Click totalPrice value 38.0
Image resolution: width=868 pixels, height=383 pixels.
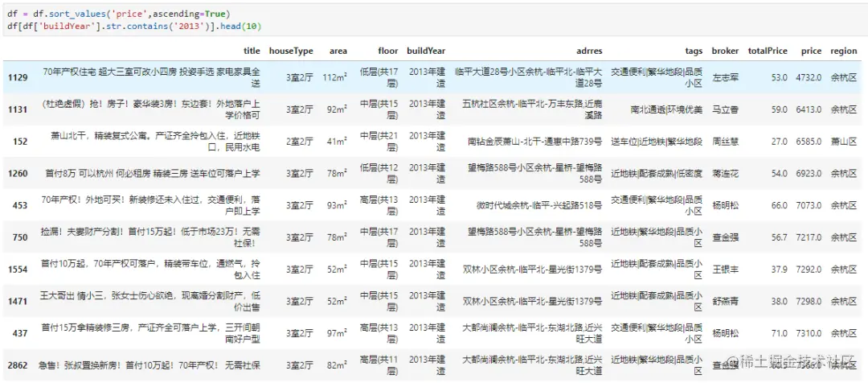tap(779, 302)
